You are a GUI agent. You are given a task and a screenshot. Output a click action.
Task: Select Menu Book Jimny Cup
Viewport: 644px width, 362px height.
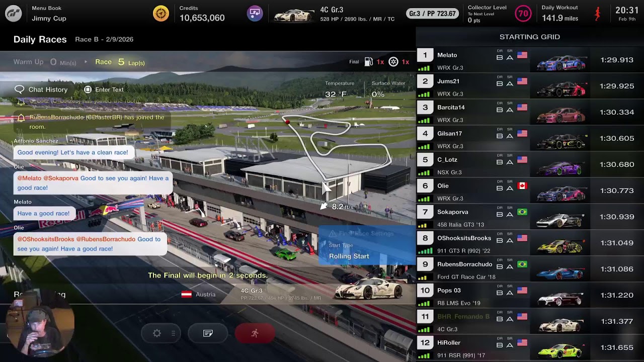point(49,14)
